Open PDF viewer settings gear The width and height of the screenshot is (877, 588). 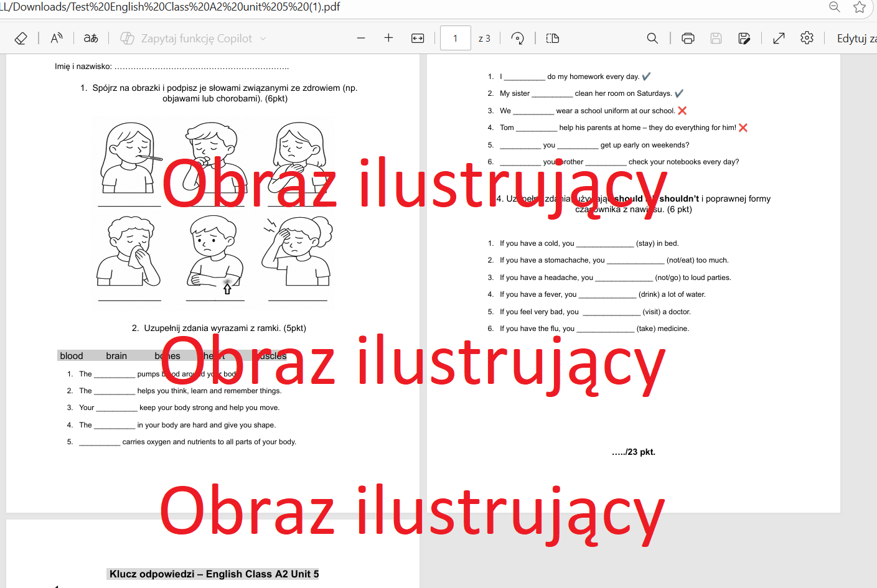(807, 38)
